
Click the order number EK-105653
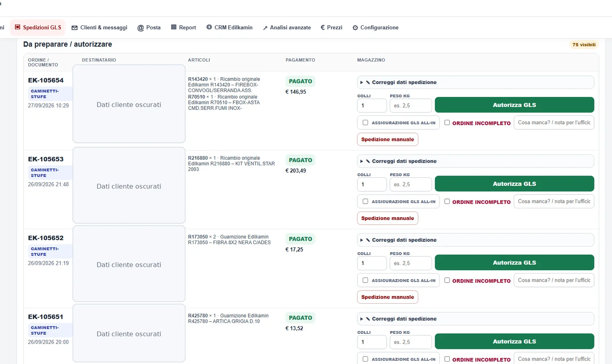pos(46,159)
